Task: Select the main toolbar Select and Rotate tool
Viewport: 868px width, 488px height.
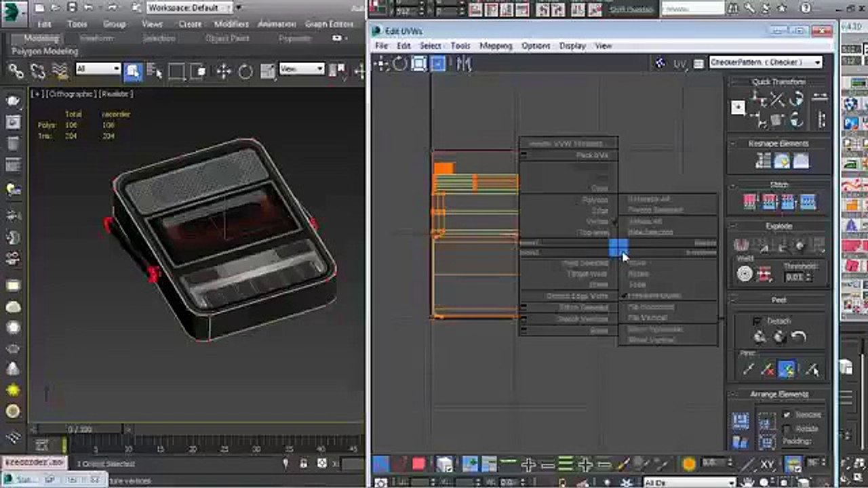Action: pyautogui.click(x=245, y=70)
